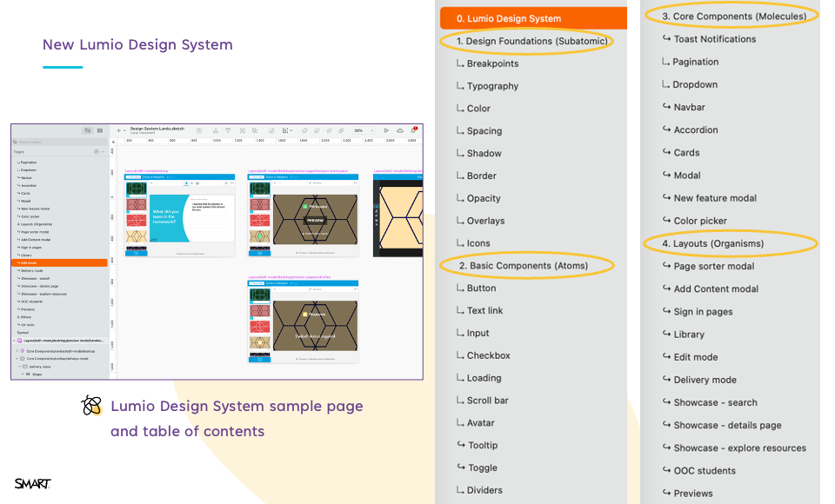Switch to the layer list view icon

pyautogui.click(x=88, y=130)
